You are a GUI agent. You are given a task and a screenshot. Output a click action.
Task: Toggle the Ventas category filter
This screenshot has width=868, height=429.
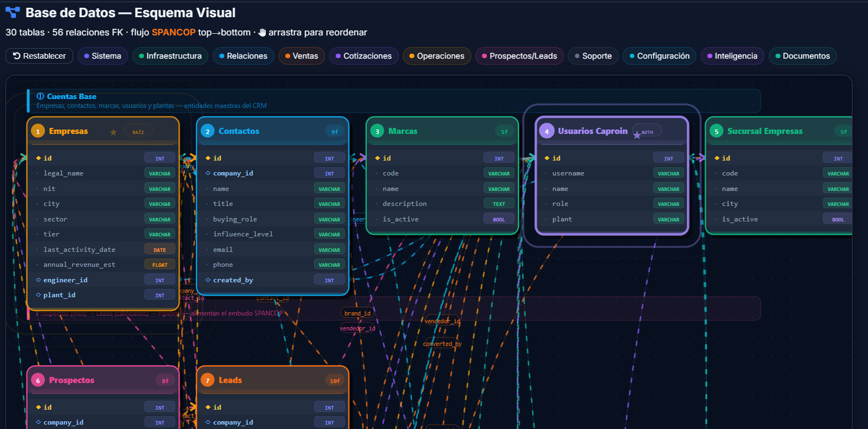click(301, 56)
